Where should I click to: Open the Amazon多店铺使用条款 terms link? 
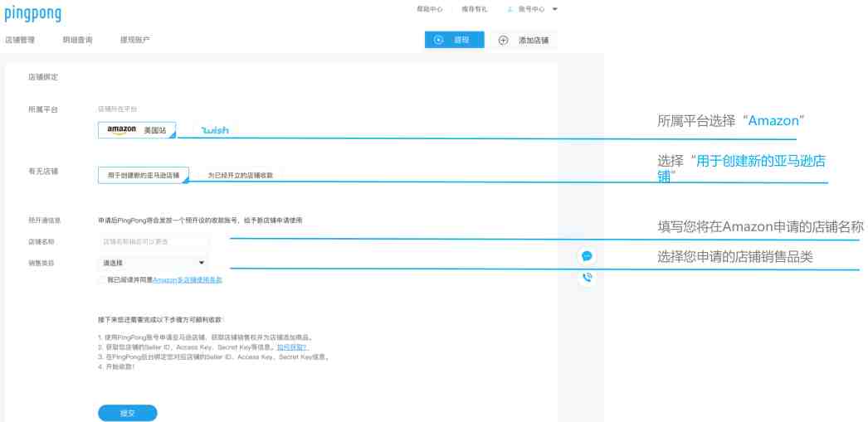click(x=188, y=280)
